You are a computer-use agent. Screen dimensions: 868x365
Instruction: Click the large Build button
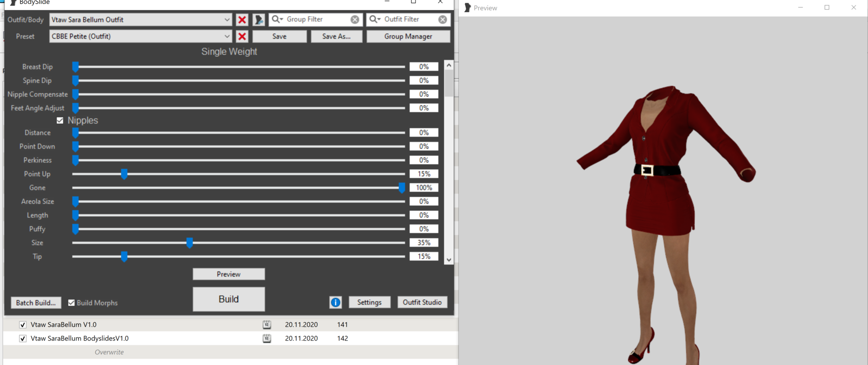pyautogui.click(x=229, y=299)
